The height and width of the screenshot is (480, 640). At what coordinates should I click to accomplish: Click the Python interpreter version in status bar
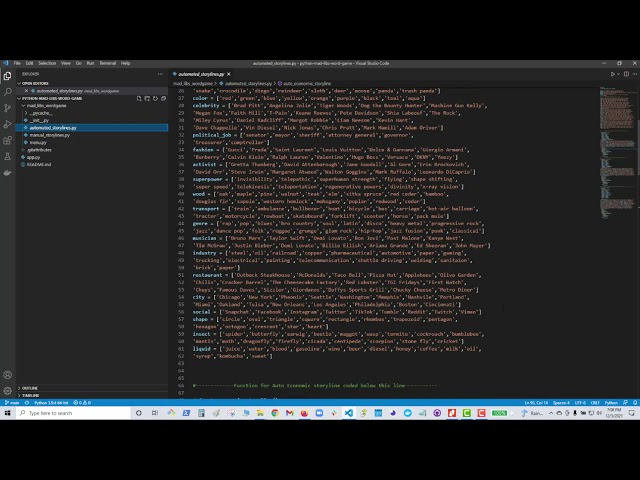pyautogui.click(x=51, y=402)
